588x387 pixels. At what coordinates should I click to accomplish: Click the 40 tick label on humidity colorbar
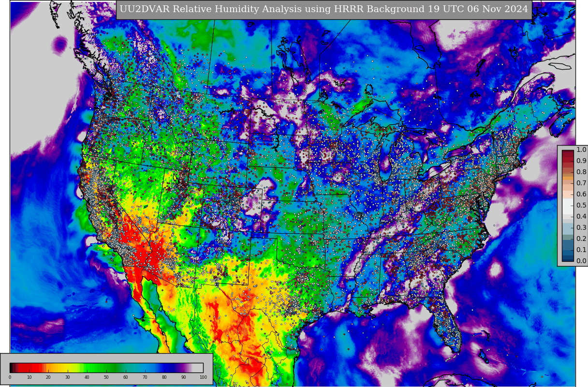point(87,377)
